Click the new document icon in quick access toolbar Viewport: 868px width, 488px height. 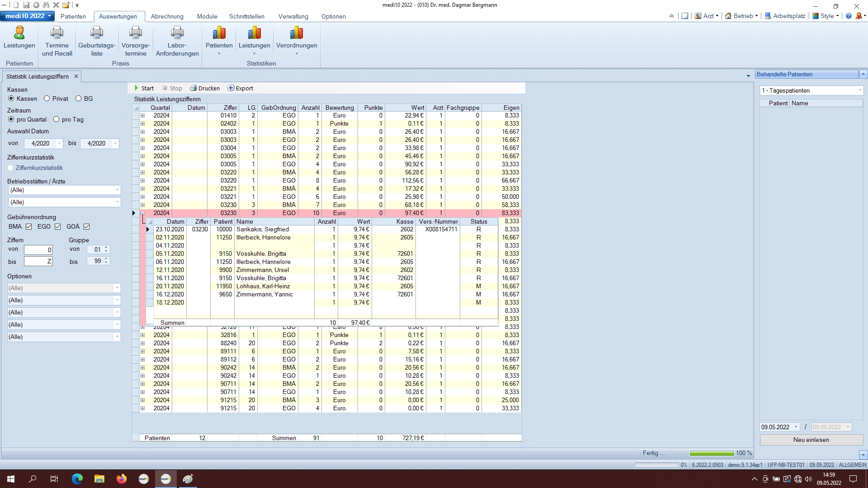(16, 5)
